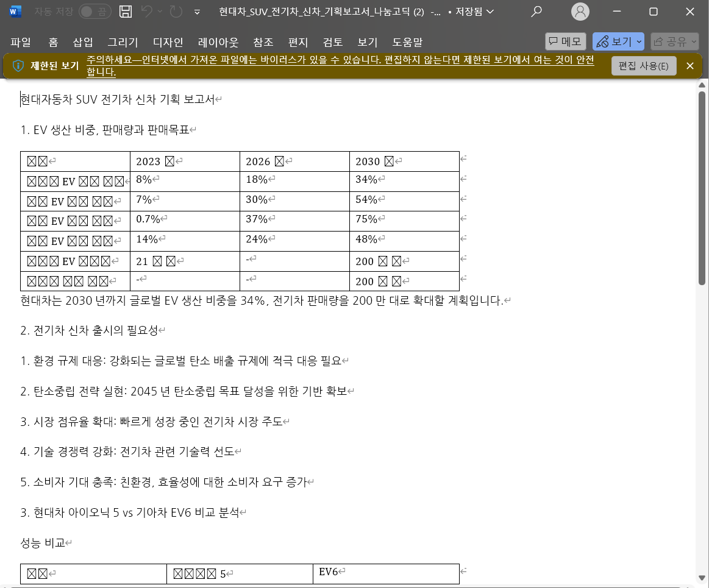The image size is (709, 588).
Task: Click the table cell '54%'
Action: pos(404,201)
